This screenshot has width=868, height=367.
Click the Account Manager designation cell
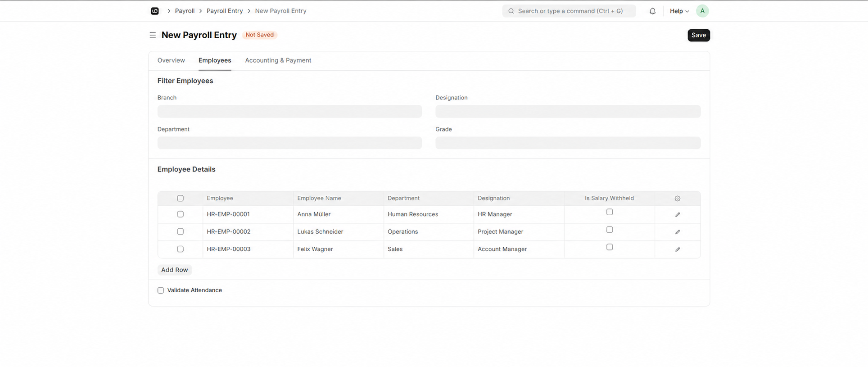pos(519,249)
